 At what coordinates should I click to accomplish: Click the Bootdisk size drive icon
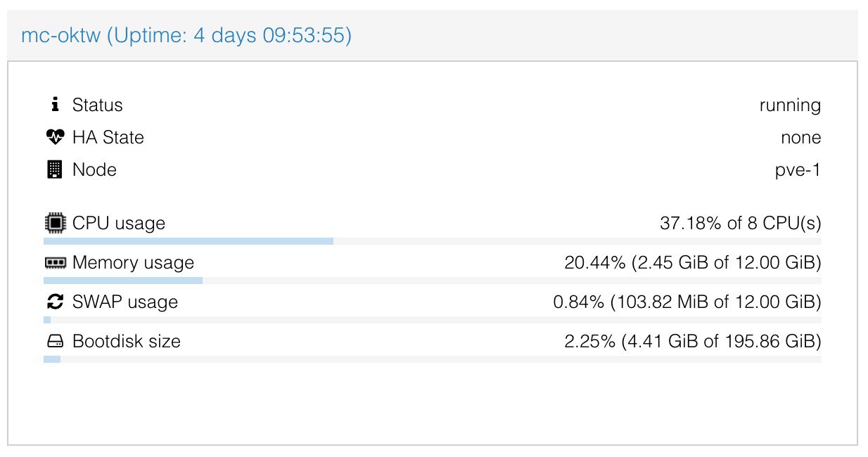55,342
